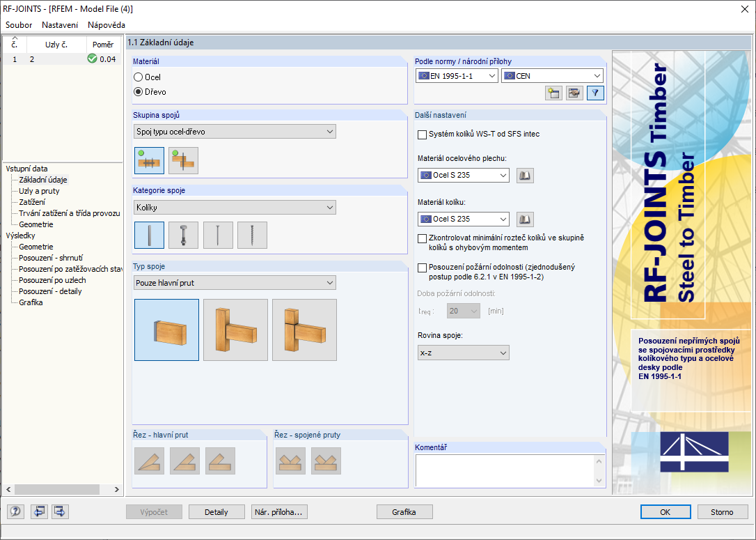The width and height of the screenshot is (756, 540).
Task: Click third main member cut icon
Action: [x=221, y=461]
